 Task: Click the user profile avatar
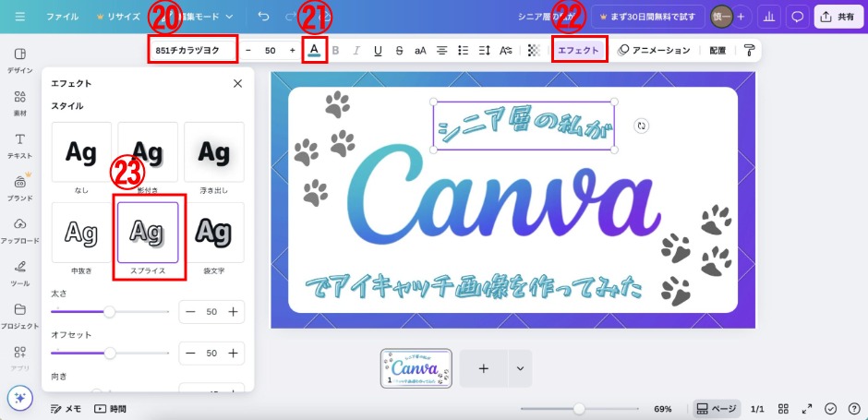pos(721,17)
